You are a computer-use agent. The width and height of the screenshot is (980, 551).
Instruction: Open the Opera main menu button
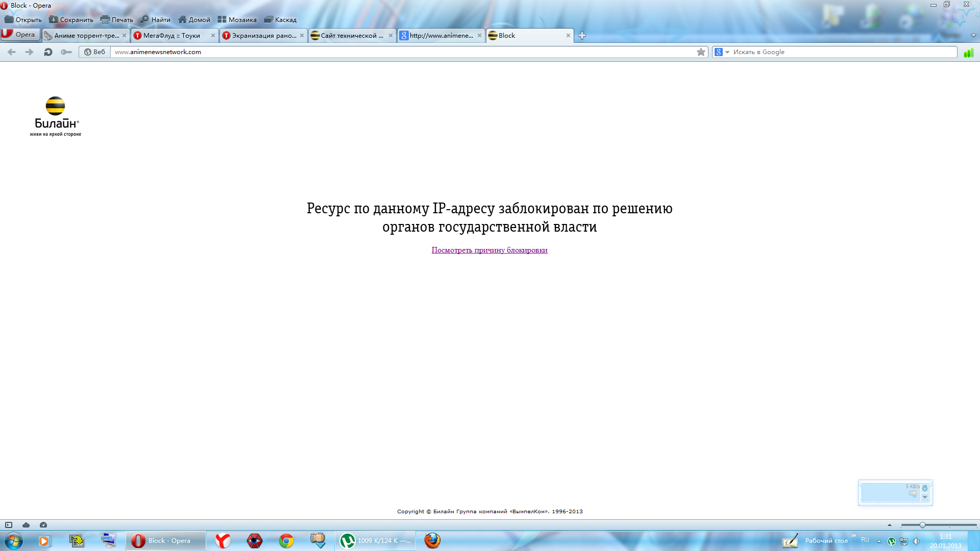(x=20, y=35)
